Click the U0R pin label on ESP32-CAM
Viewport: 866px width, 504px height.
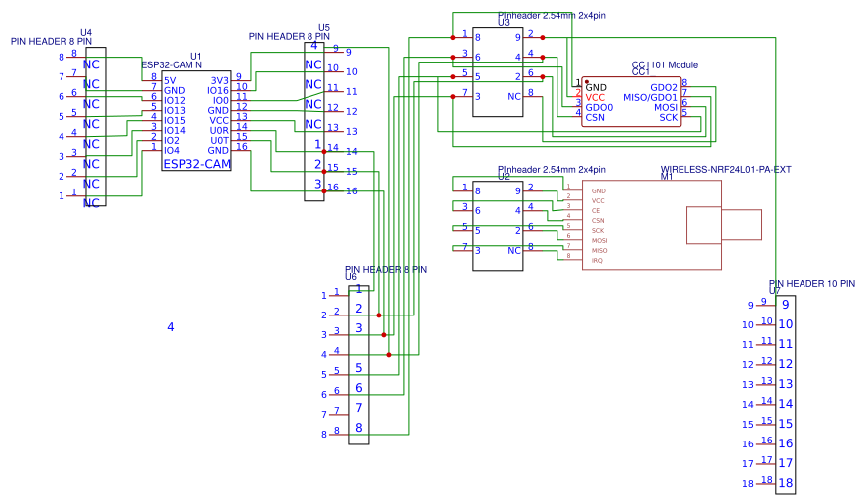(219, 130)
